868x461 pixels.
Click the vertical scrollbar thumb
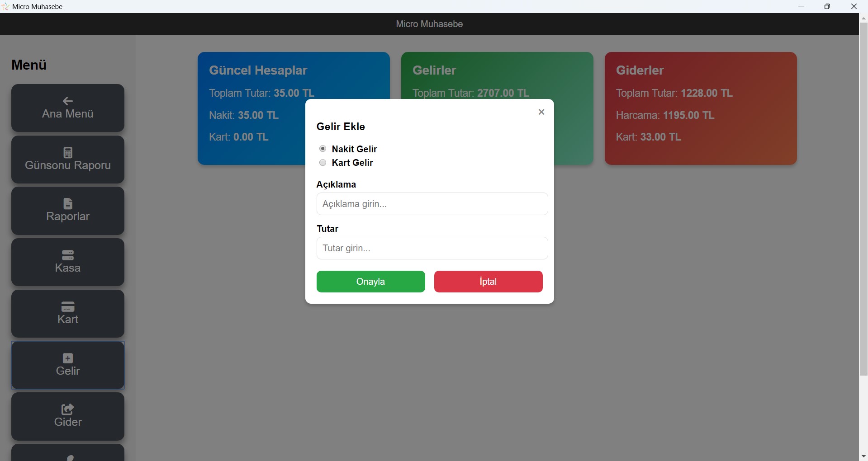coord(863,199)
